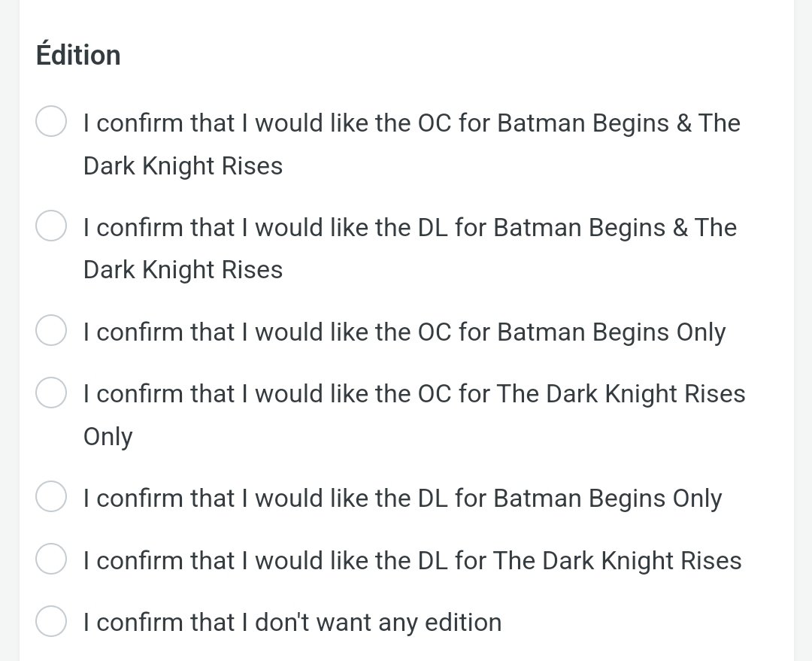The width and height of the screenshot is (812, 661).
Task: Select the DL for Batman Begins Only radio button
Action: tap(51, 498)
